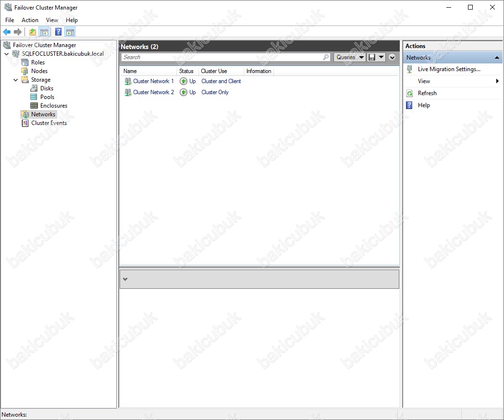Click in the Search input field

222,57
